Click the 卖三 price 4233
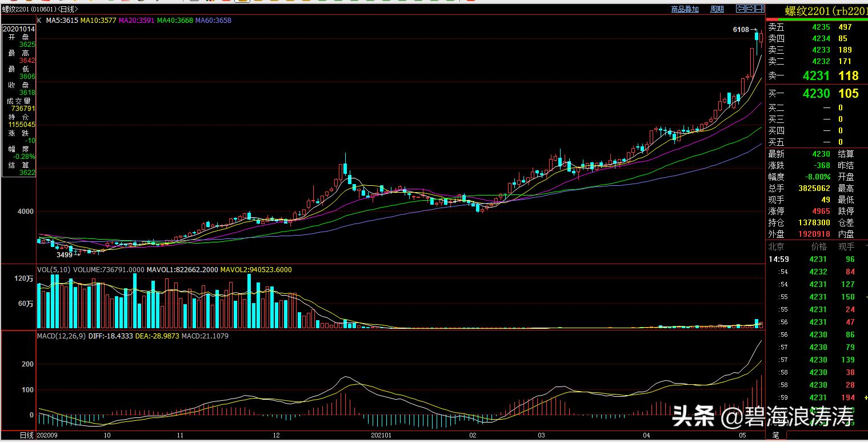868x442 pixels. coord(821,50)
